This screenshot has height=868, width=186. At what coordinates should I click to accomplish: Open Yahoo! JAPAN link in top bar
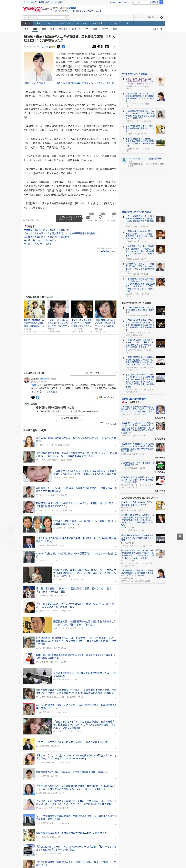click(x=116, y=2)
